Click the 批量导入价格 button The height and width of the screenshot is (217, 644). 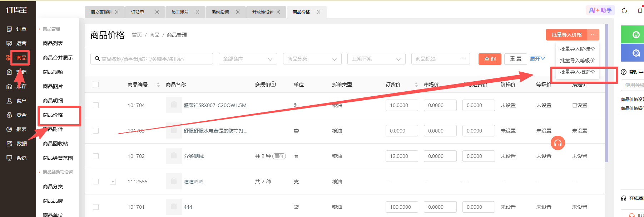(x=567, y=35)
